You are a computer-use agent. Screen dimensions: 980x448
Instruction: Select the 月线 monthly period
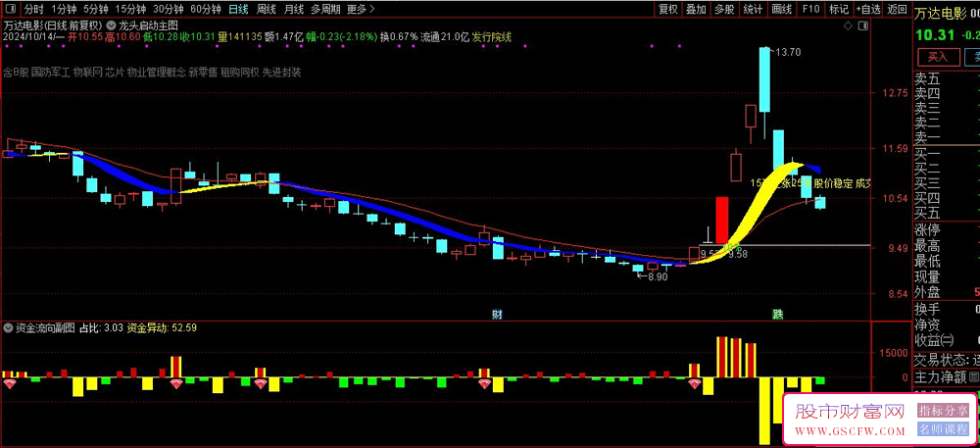pos(294,10)
